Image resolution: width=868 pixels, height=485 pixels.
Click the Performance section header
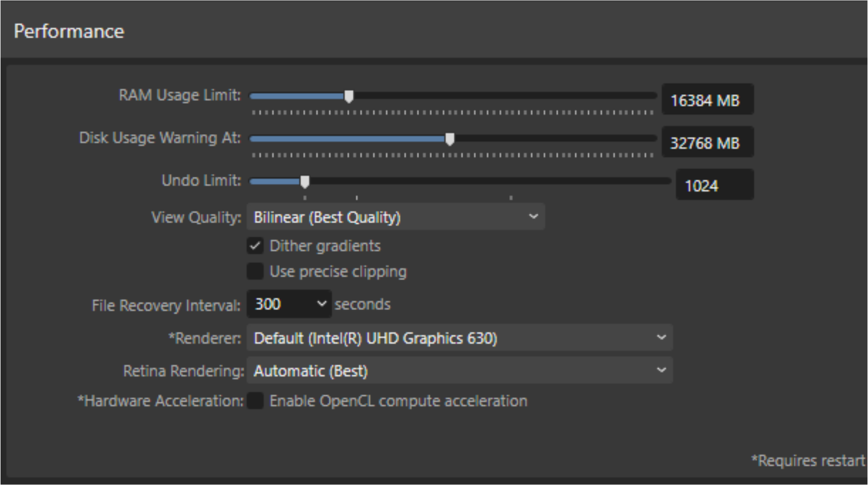click(x=69, y=31)
